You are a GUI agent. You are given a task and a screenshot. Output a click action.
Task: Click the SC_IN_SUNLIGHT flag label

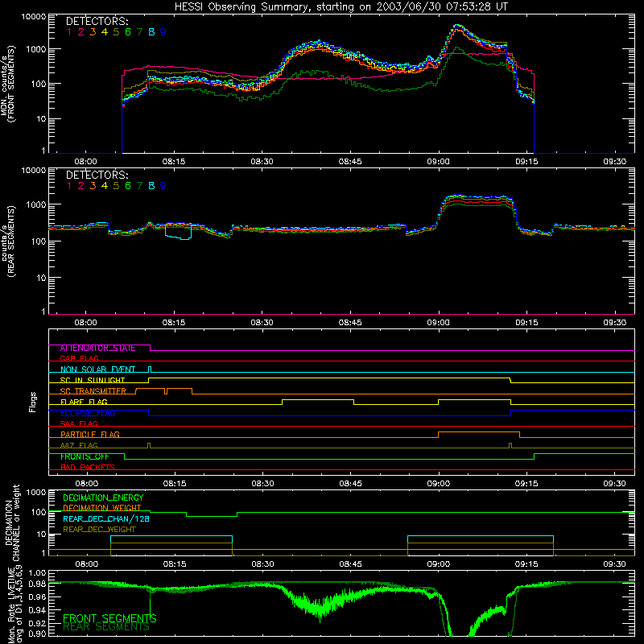(93, 380)
